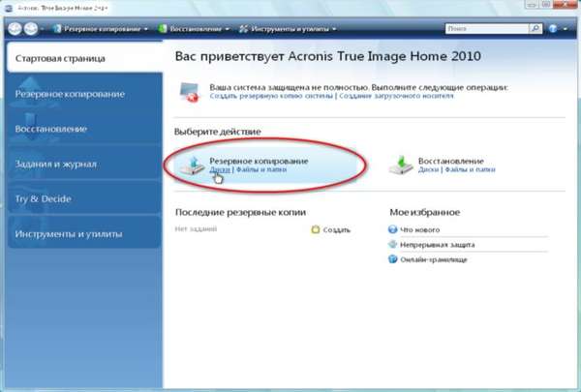Click the Создать new backup icon

(315, 230)
